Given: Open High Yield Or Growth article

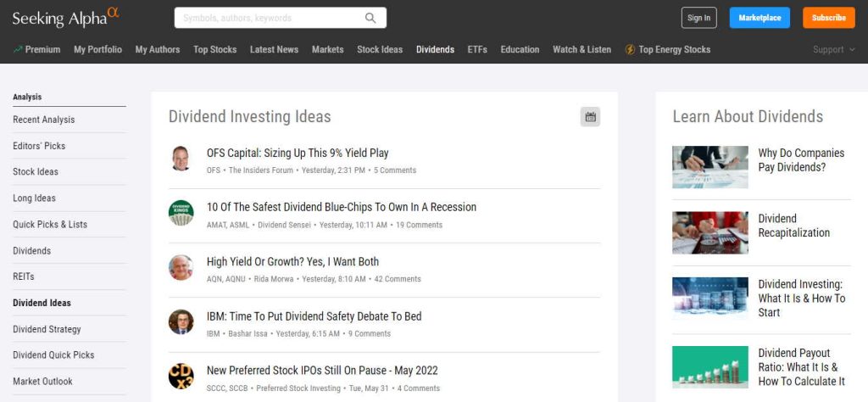Looking at the screenshot, I should click(292, 262).
